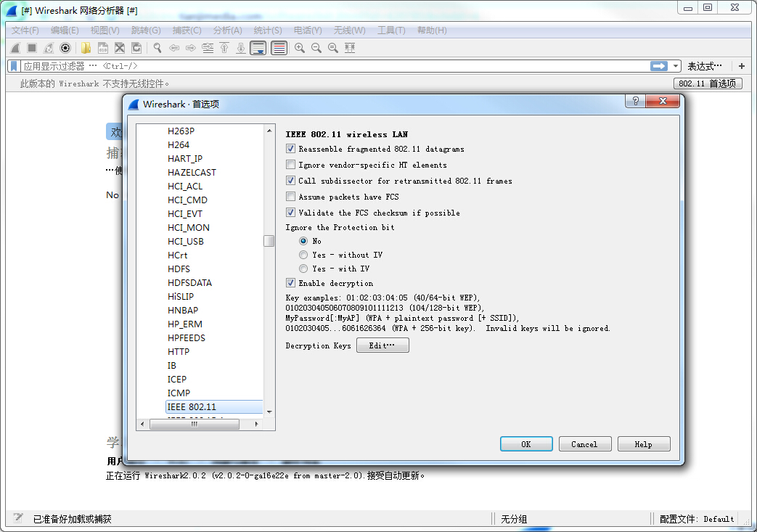This screenshot has height=532, width=757.
Task: Open a capture file via folder icon
Action: coord(86,48)
